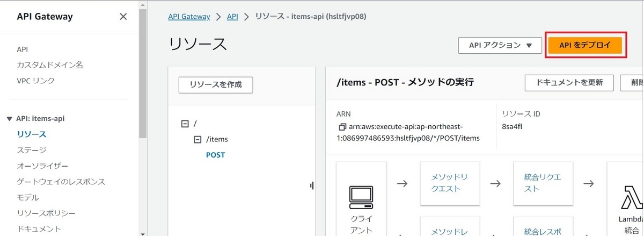
Task: Collapse the root '/' resource node
Action: (185, 124)
